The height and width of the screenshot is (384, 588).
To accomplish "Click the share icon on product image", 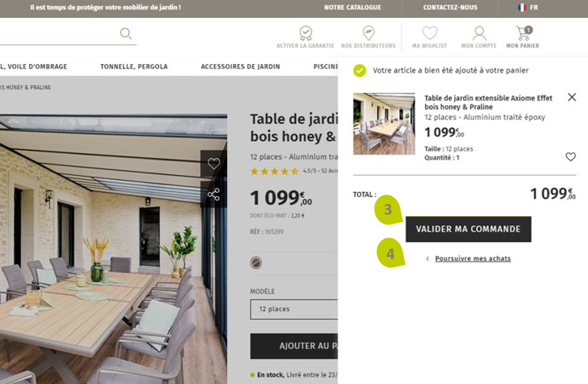I will coord(213,194).
